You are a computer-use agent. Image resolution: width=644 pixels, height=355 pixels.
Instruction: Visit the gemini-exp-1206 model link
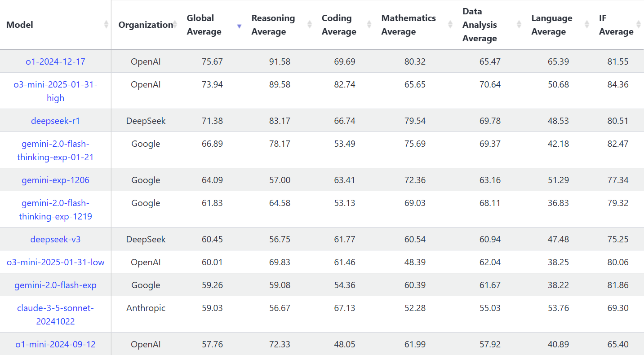pyautogui.click(x=55, y=180)
